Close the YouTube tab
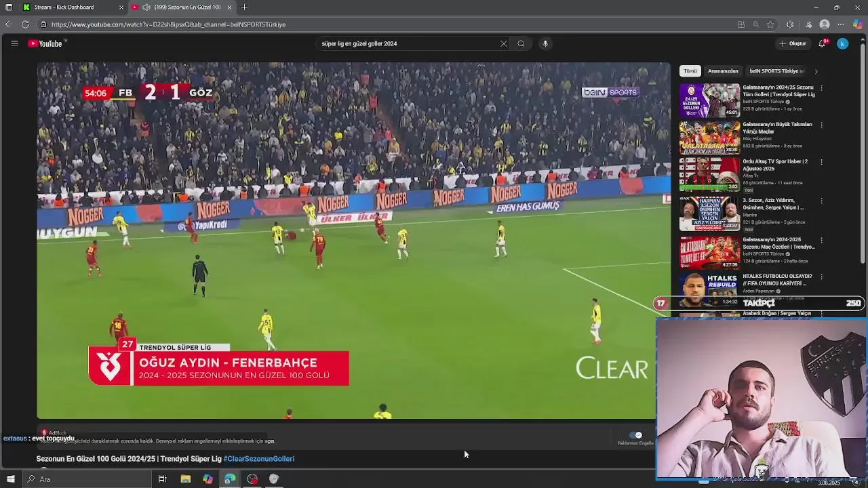Image resolution: width=868 pixels, height=488 pixels. (229, 7)
